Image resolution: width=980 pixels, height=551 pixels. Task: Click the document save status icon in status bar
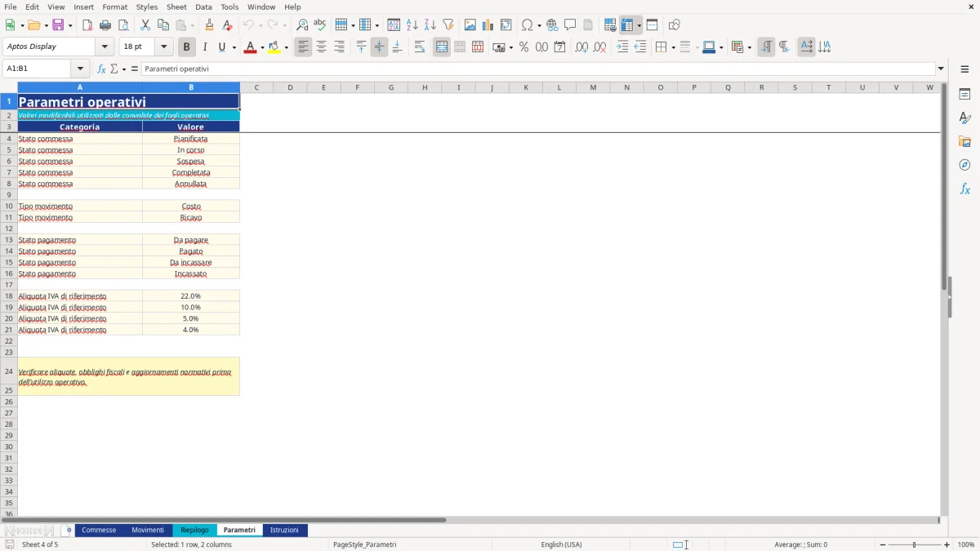tap(10, 544)
